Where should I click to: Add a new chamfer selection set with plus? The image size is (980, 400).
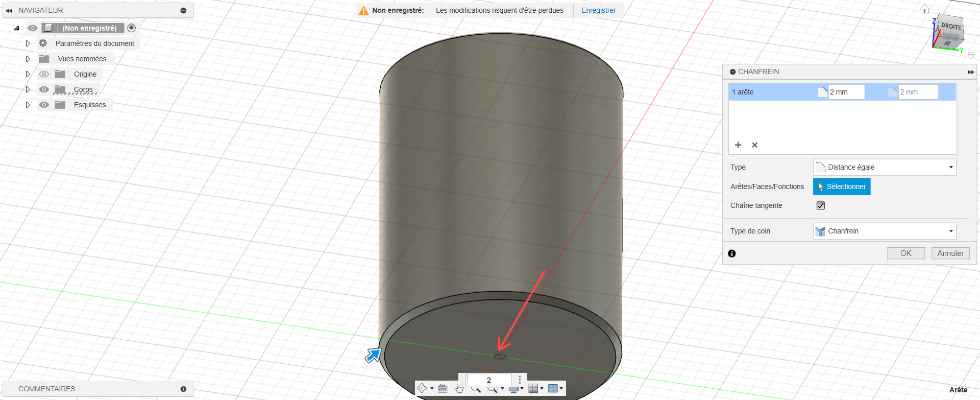[738, 145]
